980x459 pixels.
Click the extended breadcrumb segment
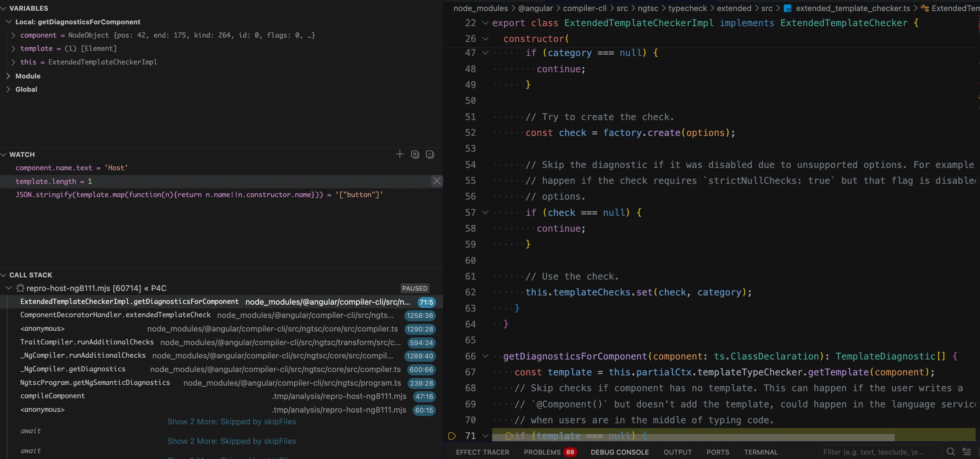point(734,8)
